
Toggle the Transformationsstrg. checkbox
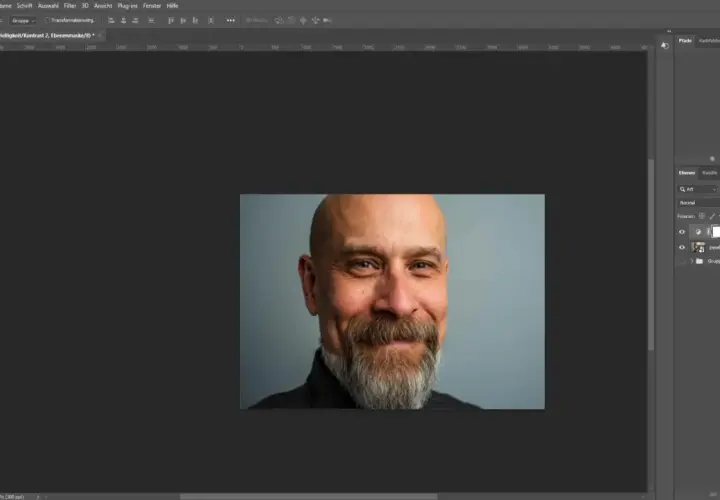pyautogui.click(x=46, y=20)
